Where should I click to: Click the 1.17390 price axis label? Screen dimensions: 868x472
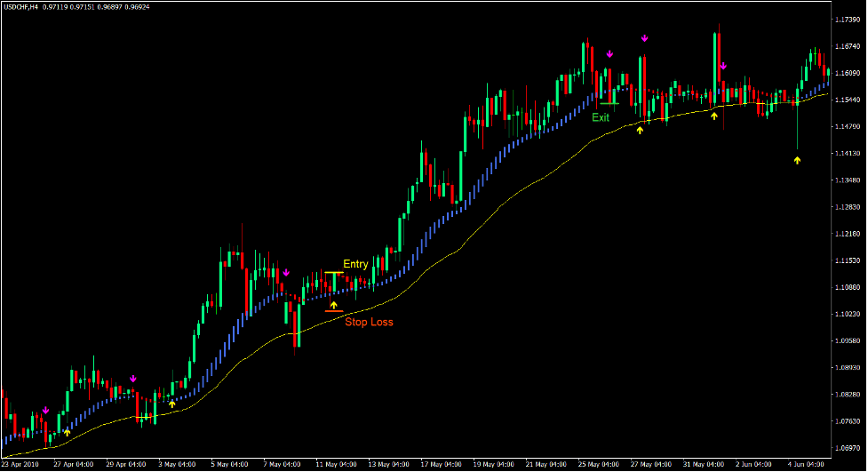click(x=847, y=20)
